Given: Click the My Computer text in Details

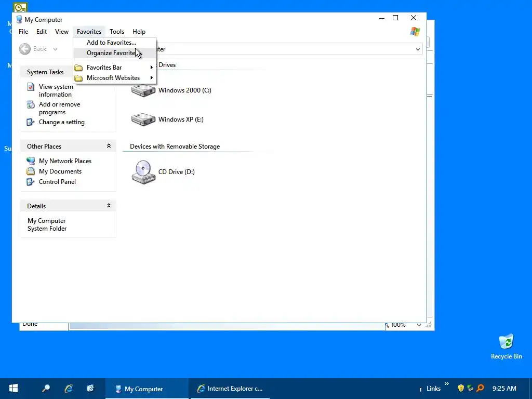Looking at the screenshot, I should tap(46, 221).
